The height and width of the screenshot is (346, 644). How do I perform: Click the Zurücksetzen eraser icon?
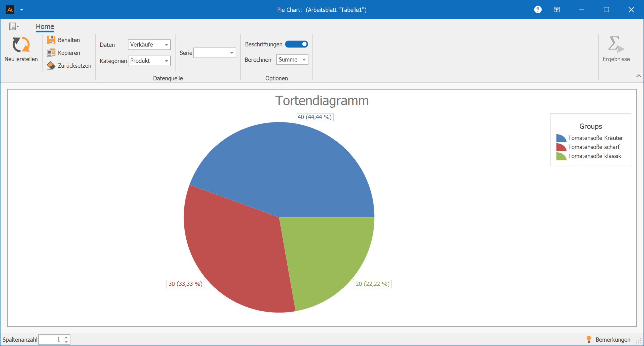51,66
